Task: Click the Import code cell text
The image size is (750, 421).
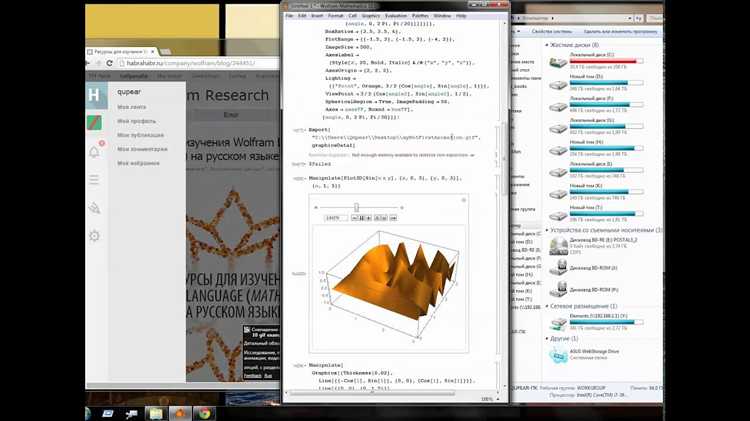Action: 394,137
